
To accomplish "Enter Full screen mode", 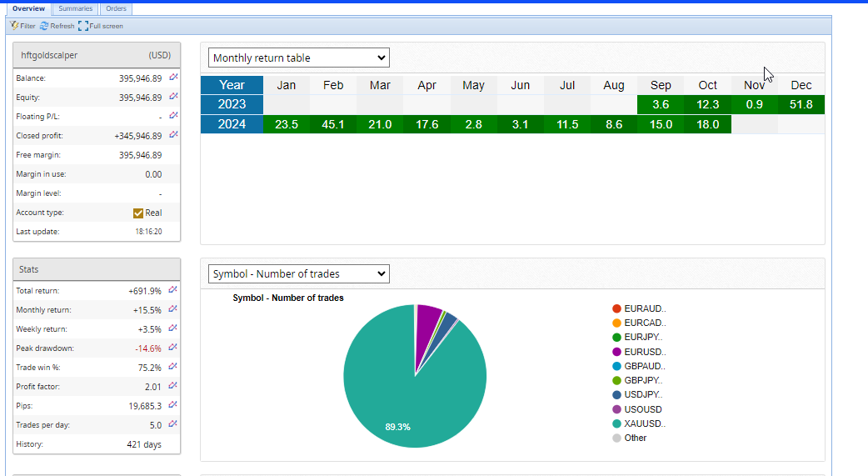I will click(x=100, y=26).
